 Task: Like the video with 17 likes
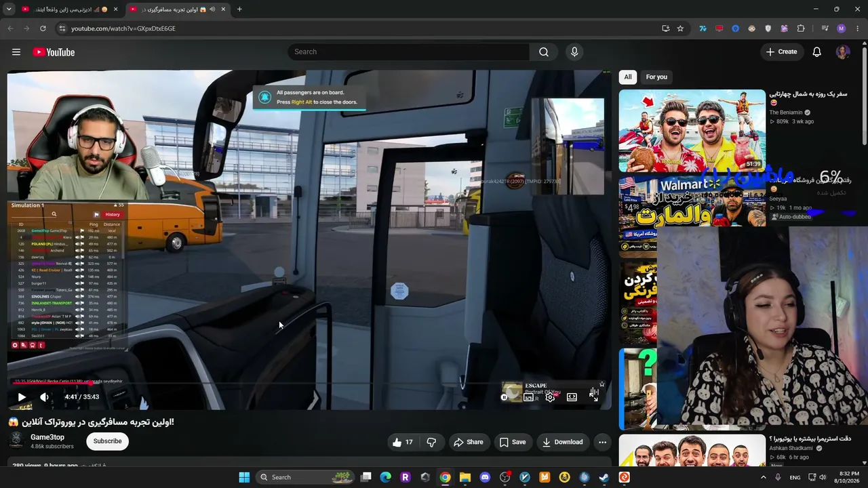click(402, 442)
